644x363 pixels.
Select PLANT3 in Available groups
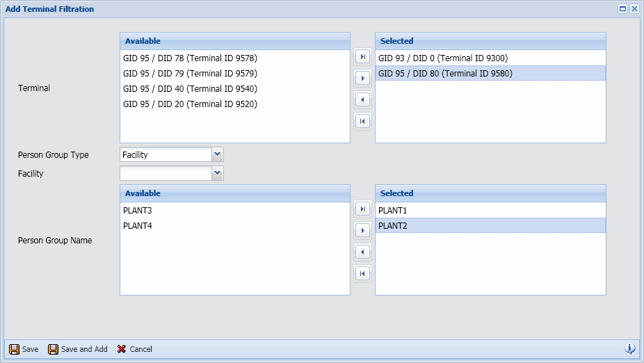click(138, 211)
